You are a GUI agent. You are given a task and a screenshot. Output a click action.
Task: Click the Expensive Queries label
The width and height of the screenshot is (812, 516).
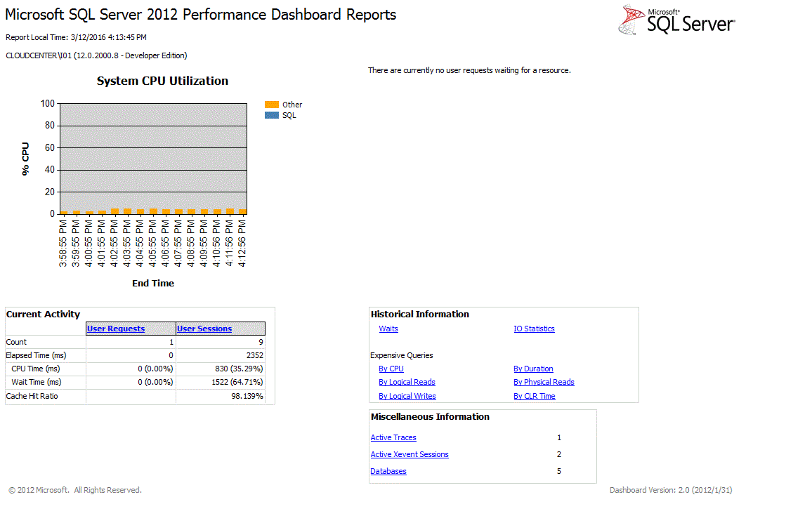point(401,355)
